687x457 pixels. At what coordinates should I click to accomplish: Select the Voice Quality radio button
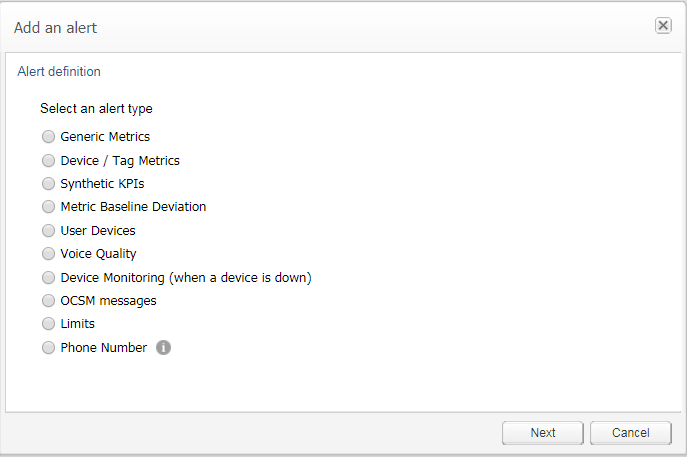[x=48, y=254]
